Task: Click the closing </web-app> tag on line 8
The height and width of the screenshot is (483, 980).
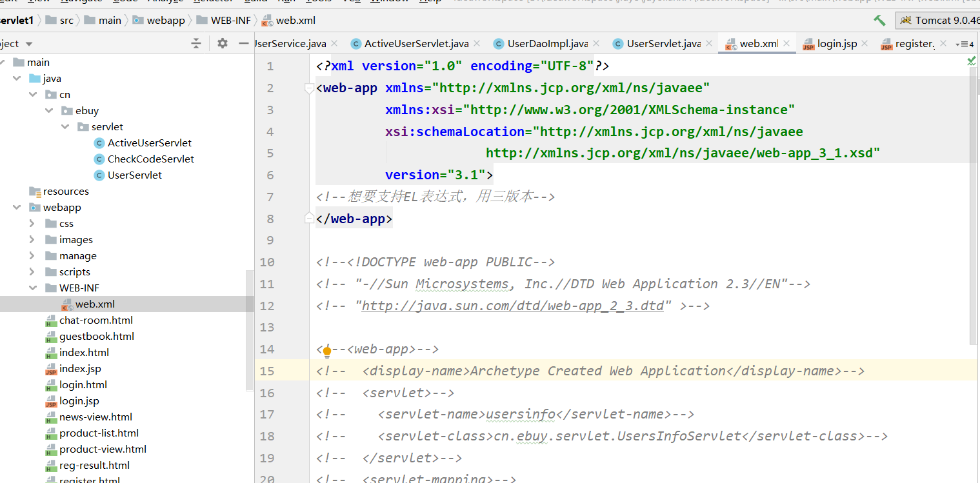Action: pyautogui.click(x=354, y=219)
